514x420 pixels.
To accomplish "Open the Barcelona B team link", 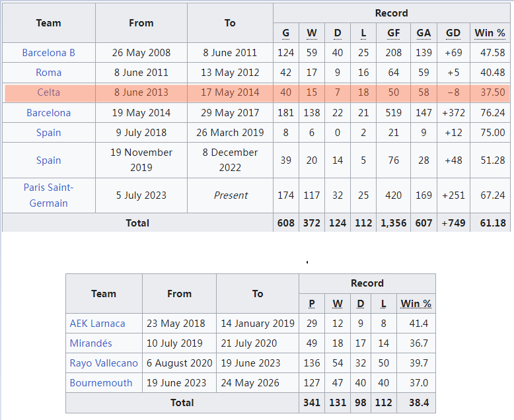I will click(x=48, y=53).
